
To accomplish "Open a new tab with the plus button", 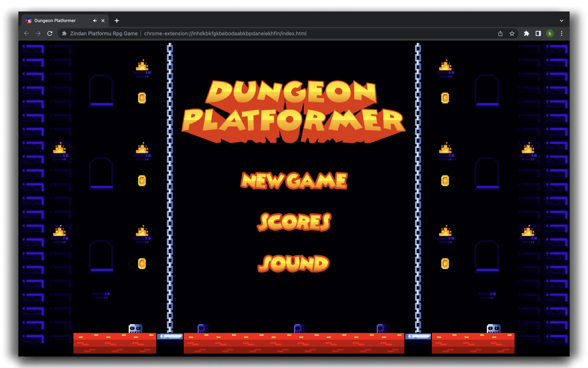I will (x=117, y=20).
